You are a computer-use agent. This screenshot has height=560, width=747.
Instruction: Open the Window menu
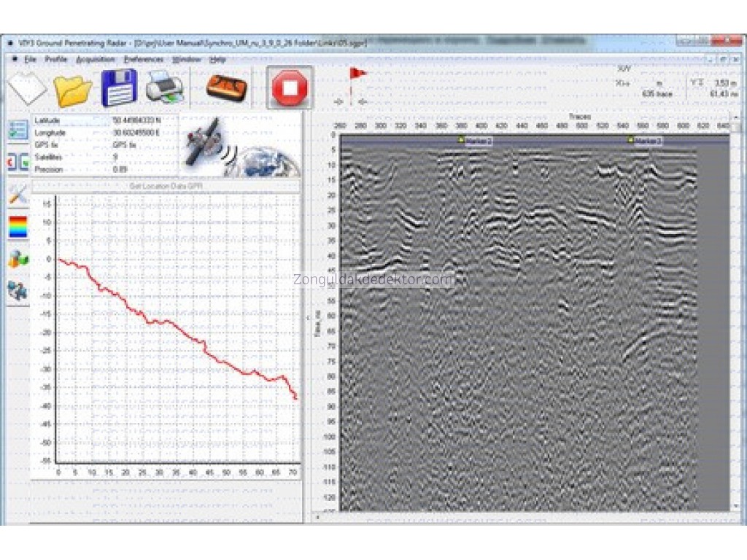(x=186, y=60)
